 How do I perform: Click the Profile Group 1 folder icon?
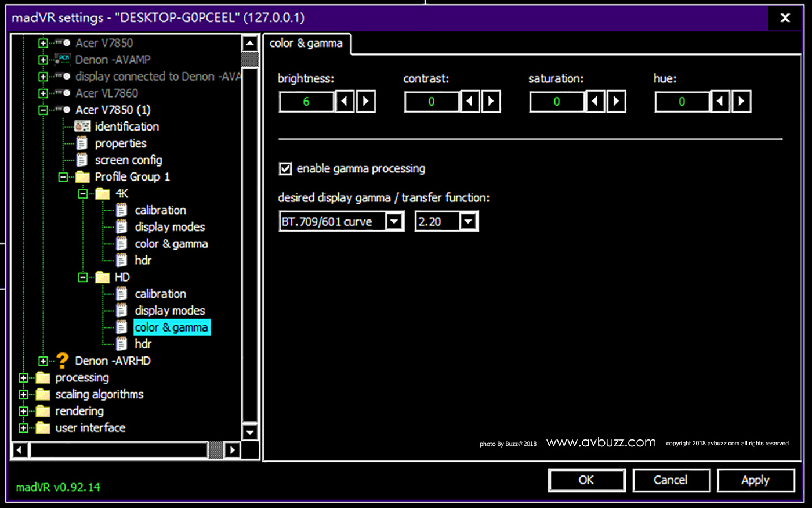coord(82,177)
